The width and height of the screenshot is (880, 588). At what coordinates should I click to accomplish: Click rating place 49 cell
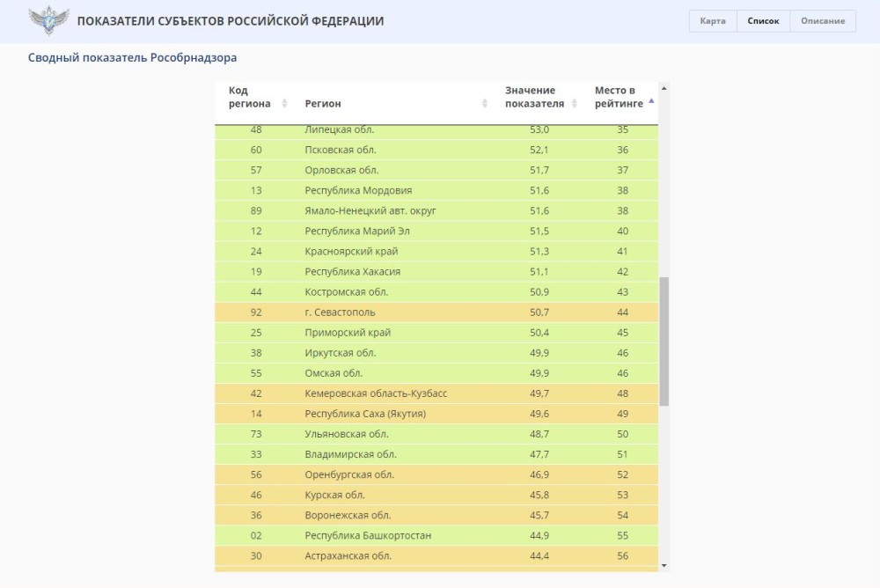click(622, 414)
